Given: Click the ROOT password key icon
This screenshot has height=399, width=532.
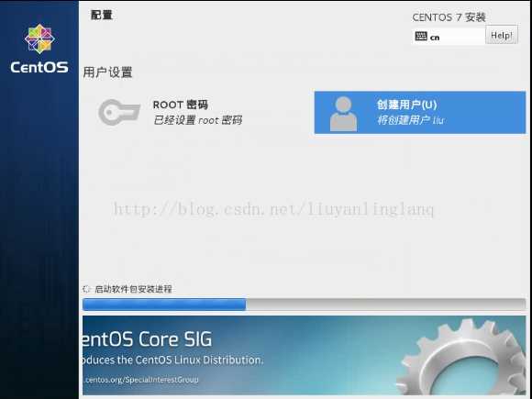Looking at the screenshot, I should (119, 112).
